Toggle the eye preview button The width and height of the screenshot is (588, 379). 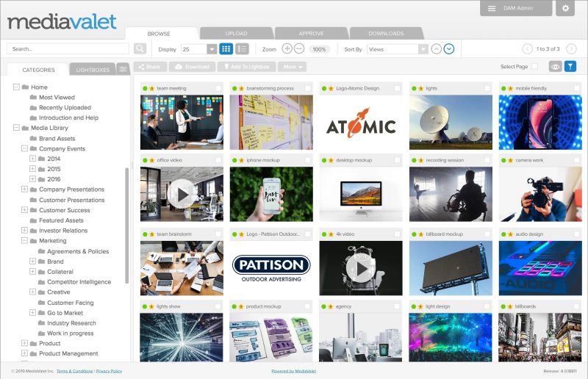click(556, 67)
